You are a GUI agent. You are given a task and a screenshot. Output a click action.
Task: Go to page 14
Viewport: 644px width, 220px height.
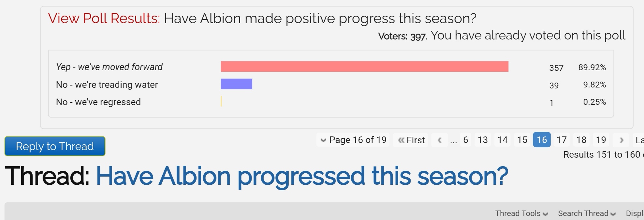pyautogui.click(x=503, y=140)
